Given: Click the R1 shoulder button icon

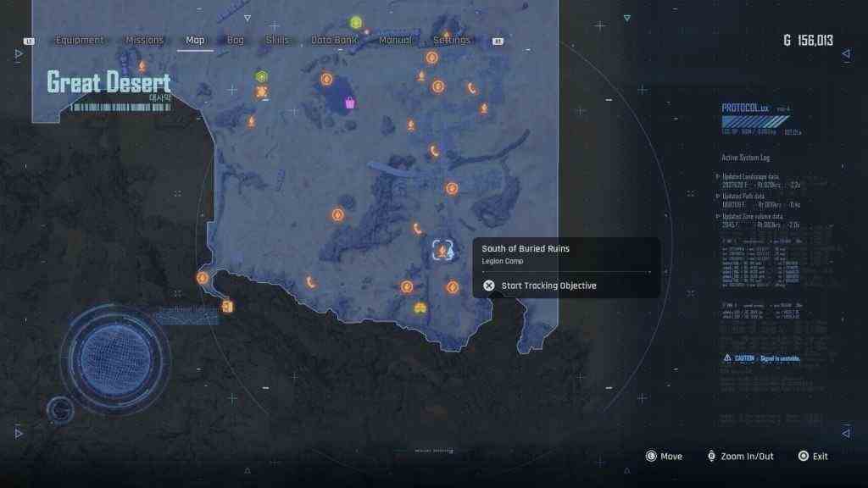Looking at the screenshot, I should tap(498, 41).
